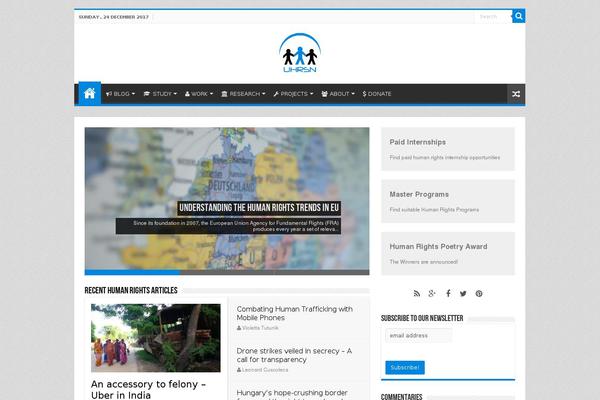Click the Commentaries heading
This screenshot has width=600, height=400.
[x=401, y=397]
